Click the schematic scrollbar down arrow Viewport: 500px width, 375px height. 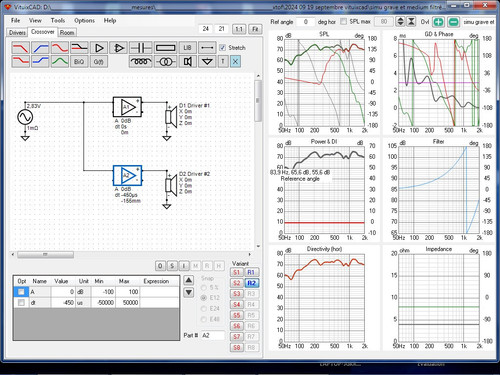coord(258,246)
